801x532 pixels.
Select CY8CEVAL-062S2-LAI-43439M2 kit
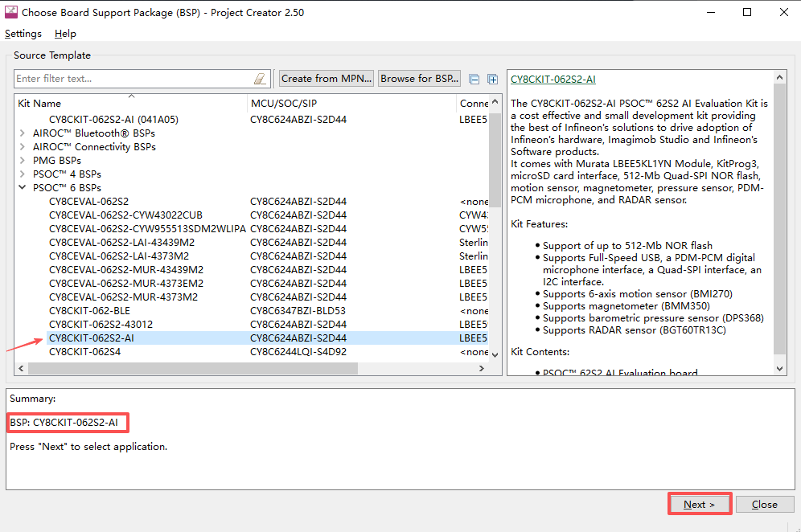121,243
